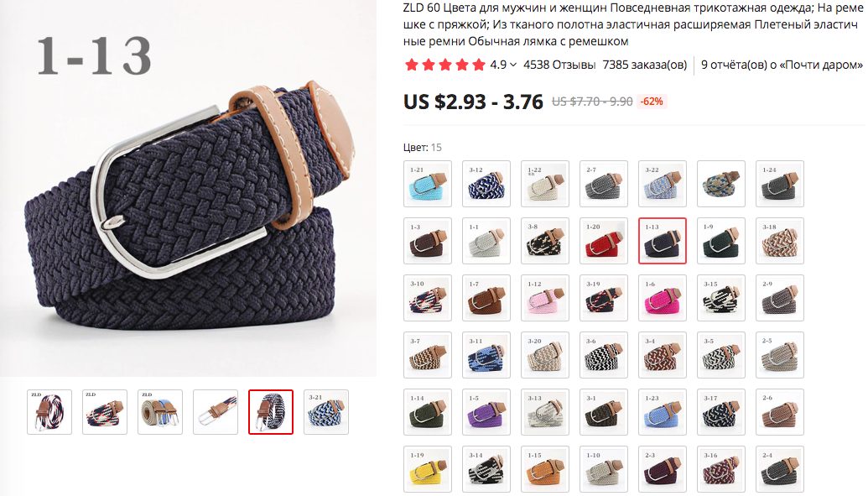View the thumbnail with three rolled belts
The image size is (868, 496).
click(160, 412)
